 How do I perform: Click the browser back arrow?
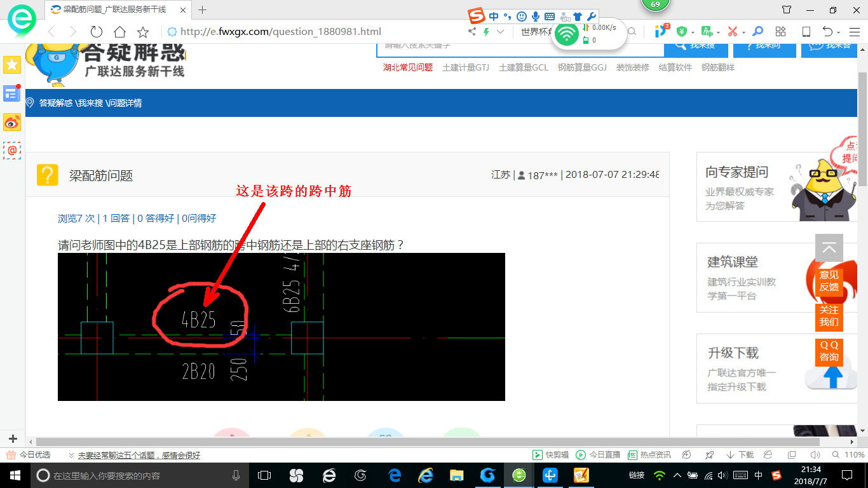(51, 32)
